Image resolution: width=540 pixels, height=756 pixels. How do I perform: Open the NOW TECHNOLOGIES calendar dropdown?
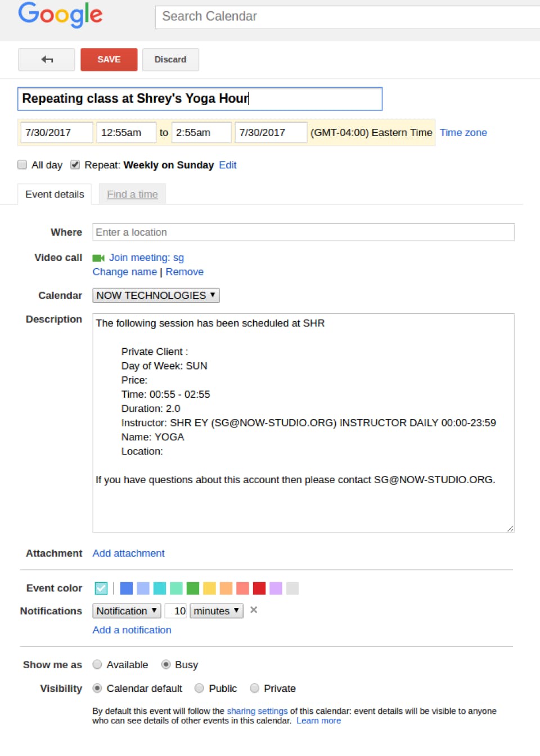point(156,295)
